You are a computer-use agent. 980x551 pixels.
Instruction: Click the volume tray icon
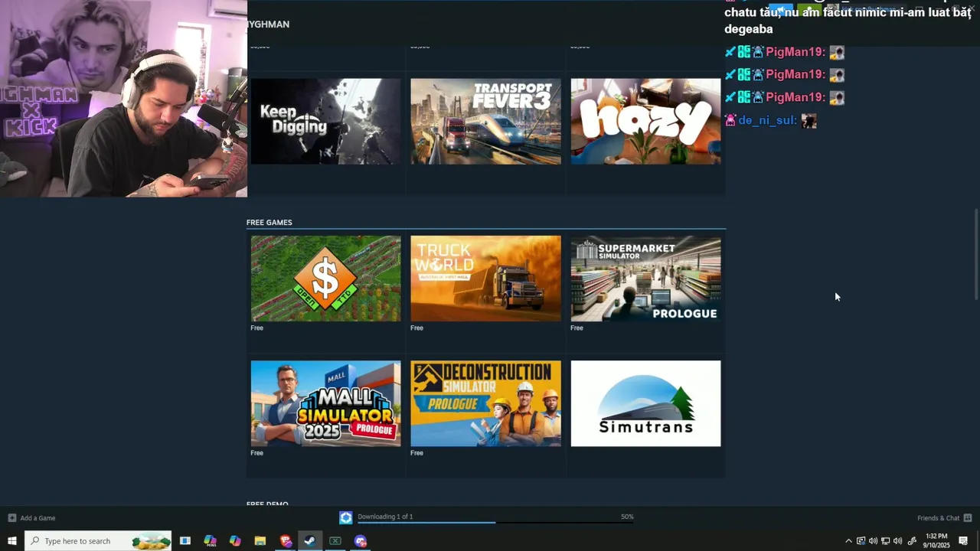click(898, 541)
